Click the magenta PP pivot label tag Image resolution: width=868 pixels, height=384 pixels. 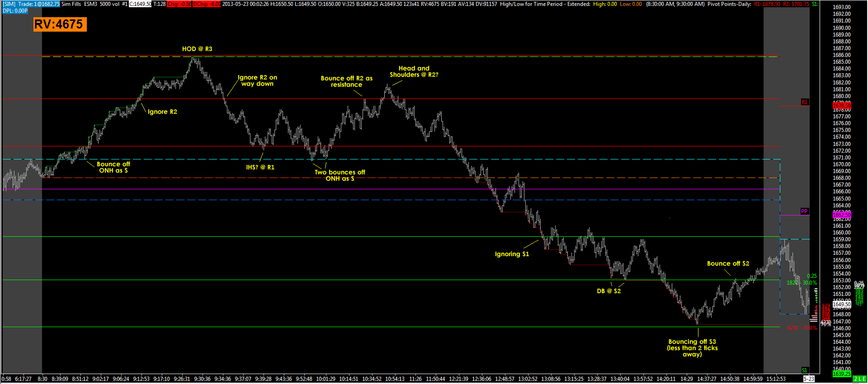(804, 211)
